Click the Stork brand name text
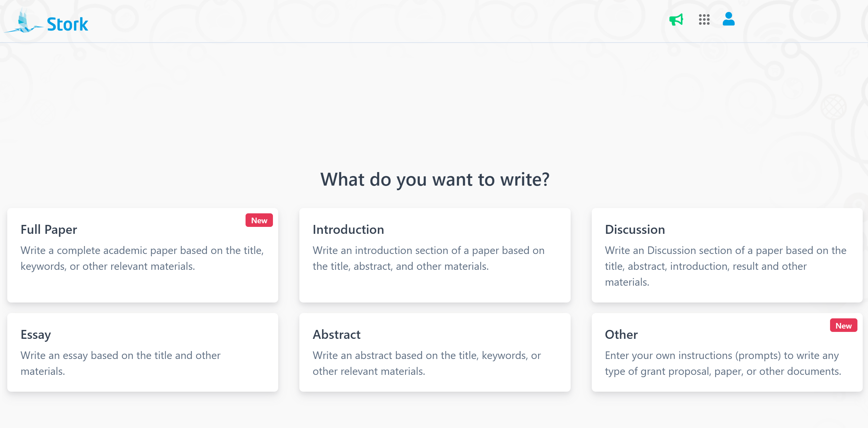The height and width of the screenshot is (428, 868). pos(67,24)
